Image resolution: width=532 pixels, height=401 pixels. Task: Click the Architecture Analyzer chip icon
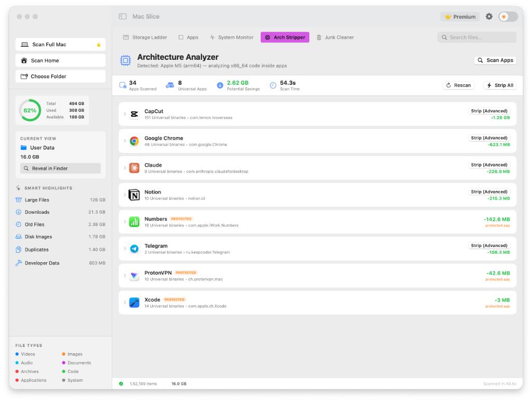[x=125, y=60]
